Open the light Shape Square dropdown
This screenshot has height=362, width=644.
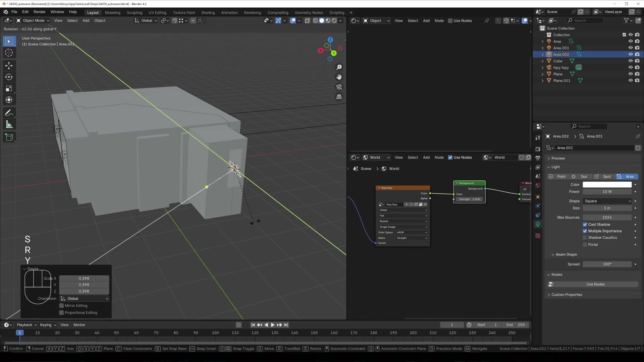(x=607, y=201)
